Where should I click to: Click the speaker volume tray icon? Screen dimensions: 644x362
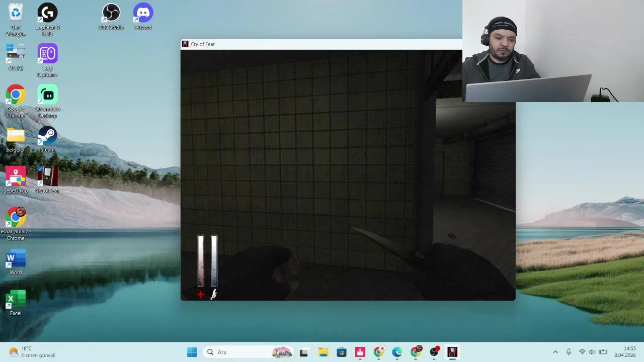coord(592,352)
